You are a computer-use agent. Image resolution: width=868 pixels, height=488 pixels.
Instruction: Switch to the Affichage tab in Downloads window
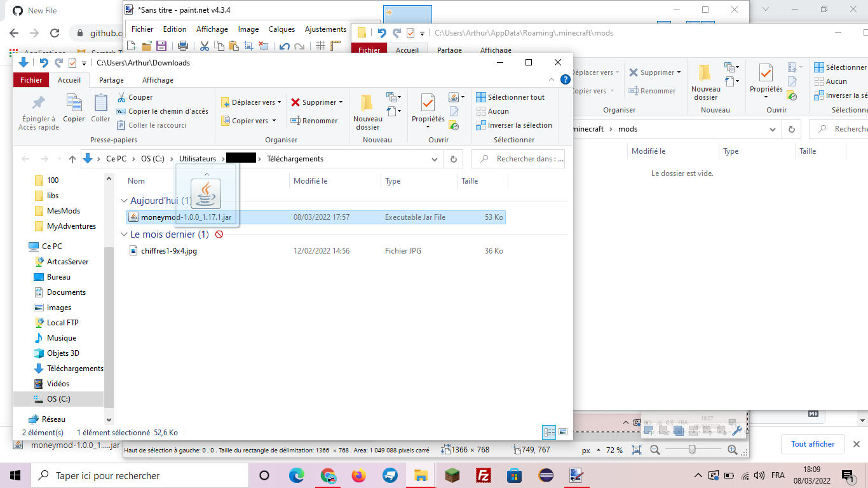(x=158, y=80)
